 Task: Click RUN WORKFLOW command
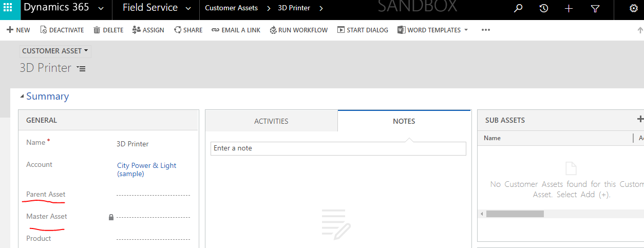click(x=299, y=30)
